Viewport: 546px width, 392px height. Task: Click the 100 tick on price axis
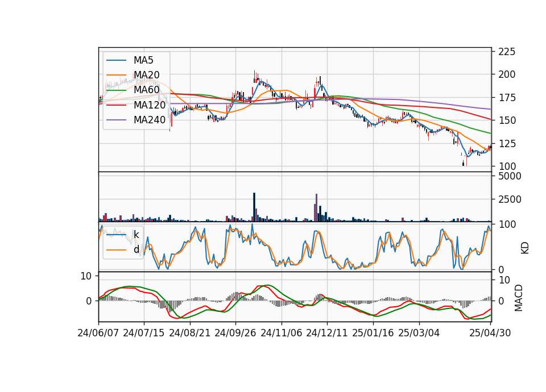tap(507, 166)
